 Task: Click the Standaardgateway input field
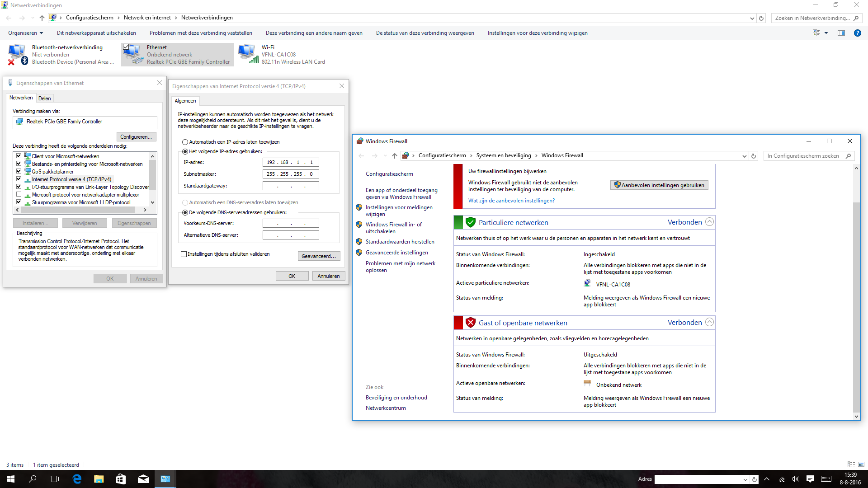tap(291, 186)
